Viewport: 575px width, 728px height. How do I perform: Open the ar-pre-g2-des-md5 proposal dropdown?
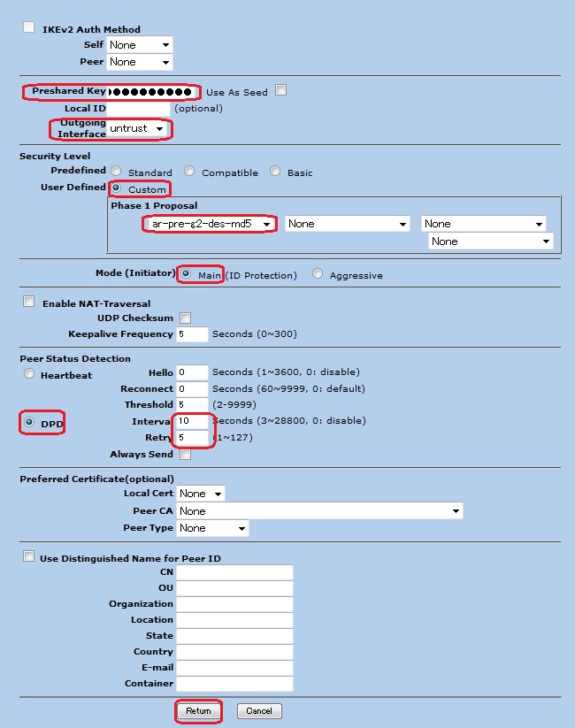pos(210,224)
